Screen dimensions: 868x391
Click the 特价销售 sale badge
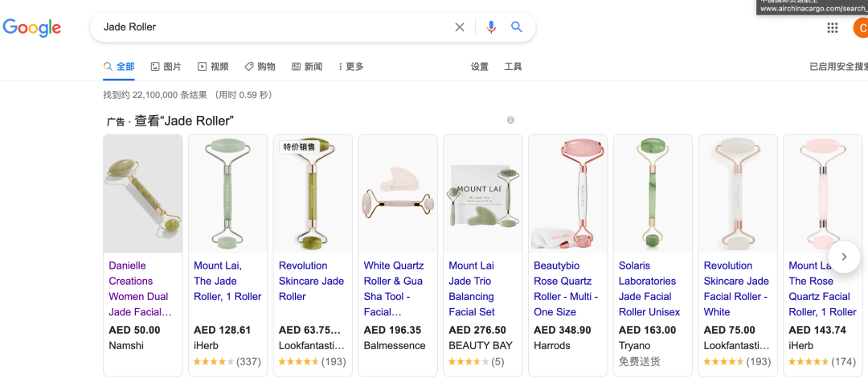299,146
